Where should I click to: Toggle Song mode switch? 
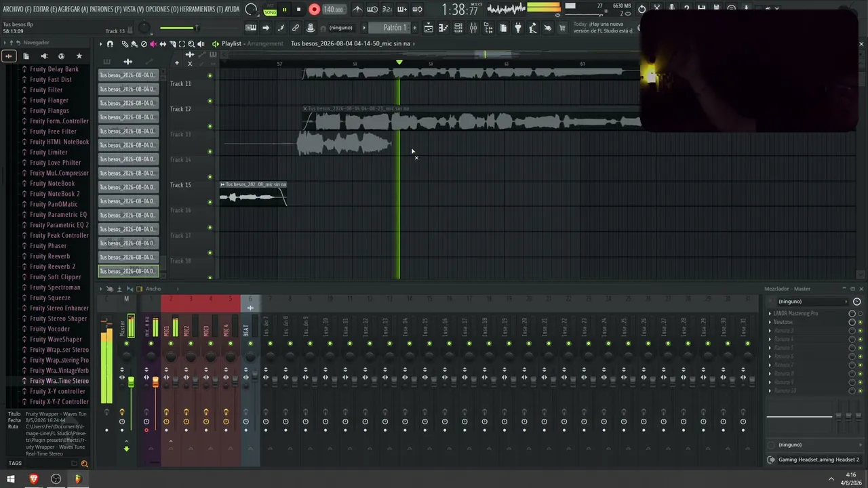click(x=270, y=9)
